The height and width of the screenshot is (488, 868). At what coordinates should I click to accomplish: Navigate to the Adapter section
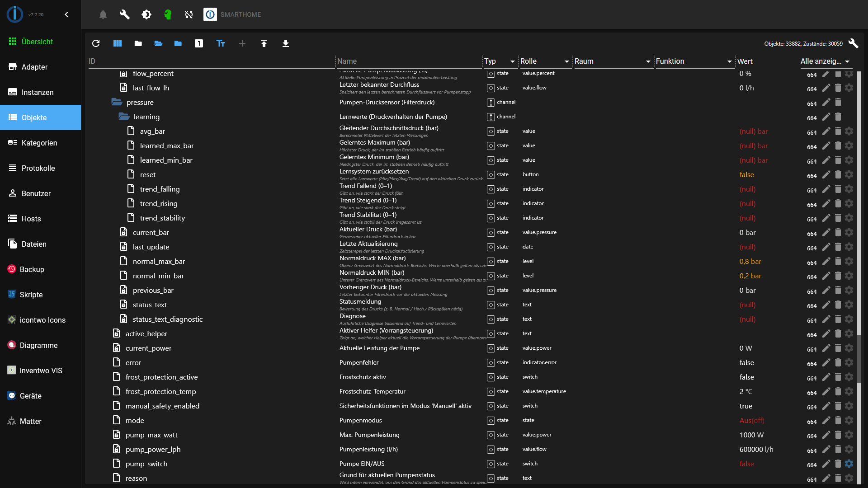point(35,67)
